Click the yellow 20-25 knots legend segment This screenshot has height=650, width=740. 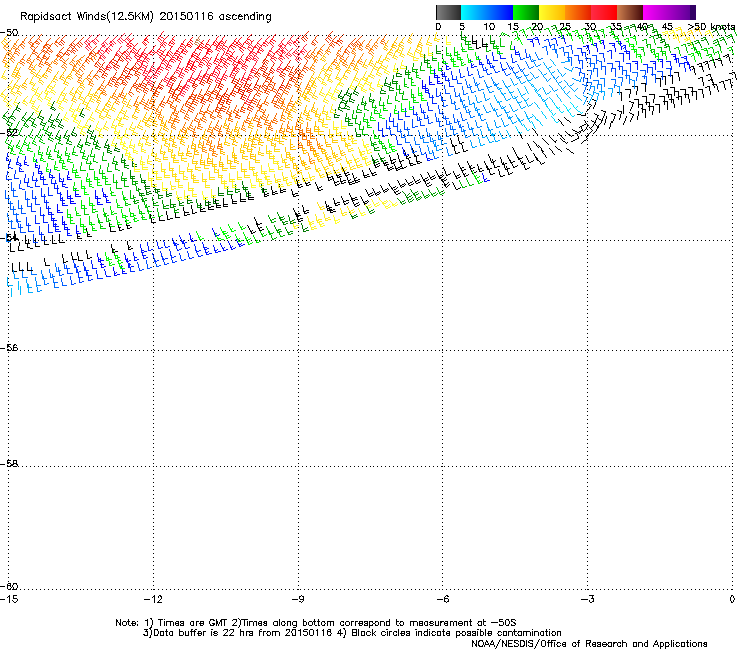[552, 12]
